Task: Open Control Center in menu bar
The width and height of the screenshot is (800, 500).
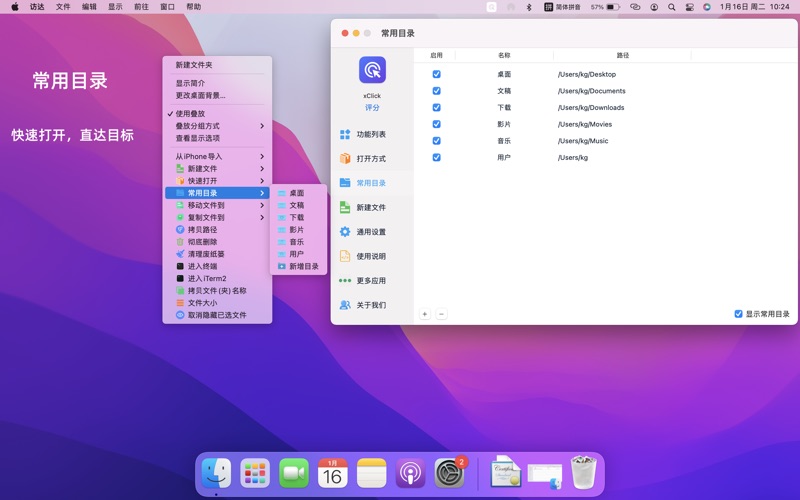Action: 689,7
